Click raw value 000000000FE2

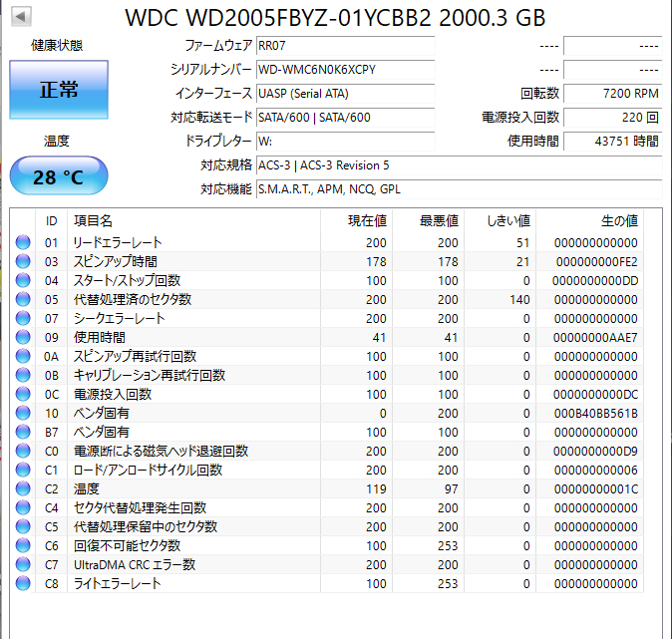pyautogui.click(x=597, y=262)
